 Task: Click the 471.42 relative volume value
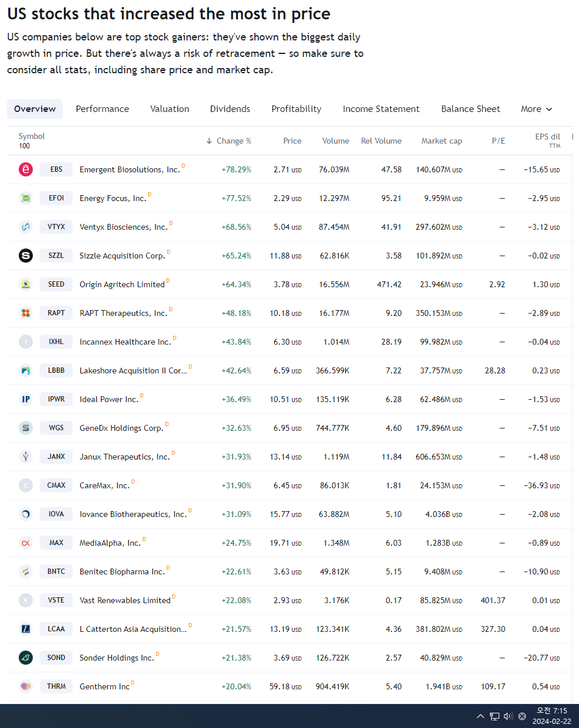[x=389, y=284]
